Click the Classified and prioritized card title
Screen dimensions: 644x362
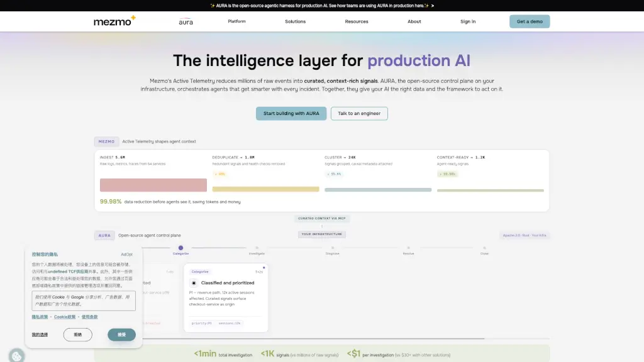point(228,283)
